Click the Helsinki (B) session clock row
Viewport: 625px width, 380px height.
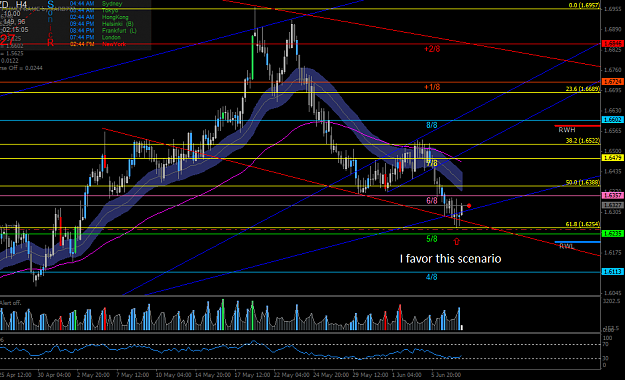point(102,24)
